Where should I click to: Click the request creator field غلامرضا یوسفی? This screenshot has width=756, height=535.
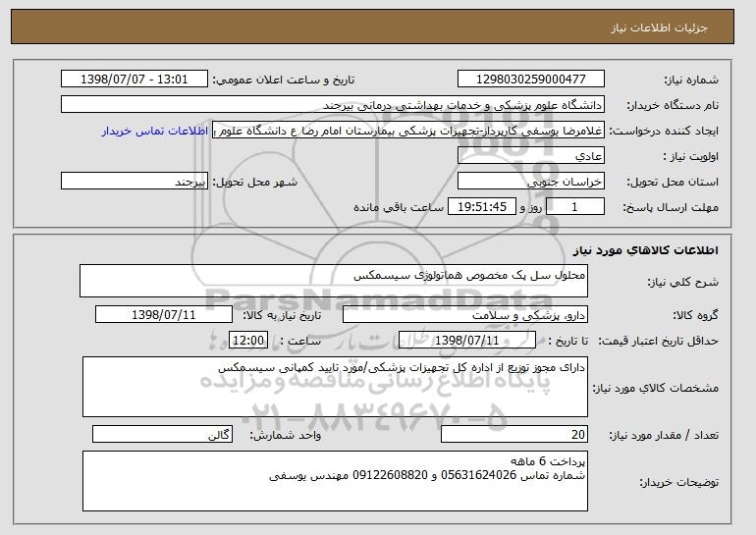pos(408,131)
